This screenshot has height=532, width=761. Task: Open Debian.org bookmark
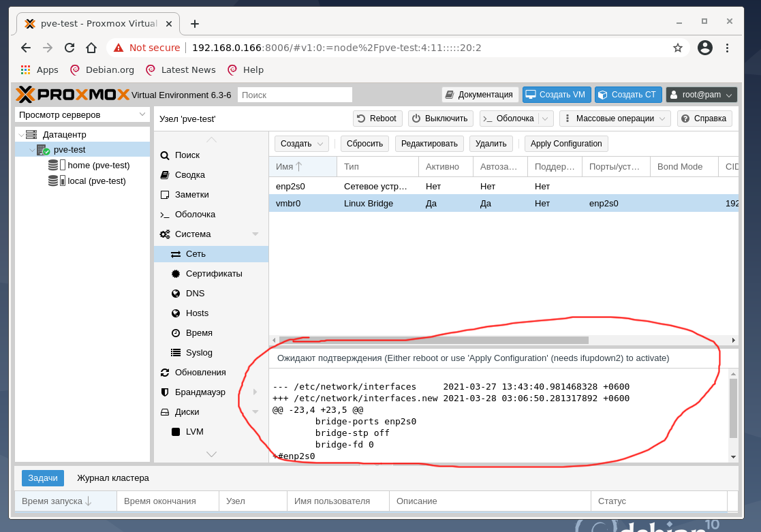[x=102, y=70]
